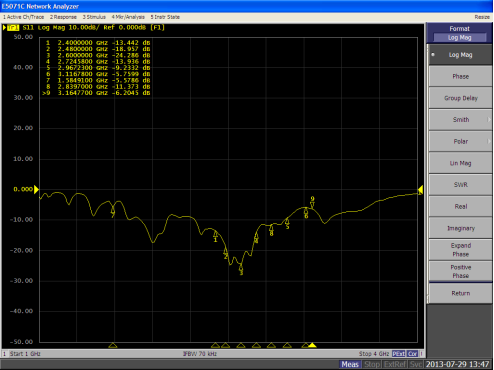Click the Cor correction status indicator

coord(412,354)
